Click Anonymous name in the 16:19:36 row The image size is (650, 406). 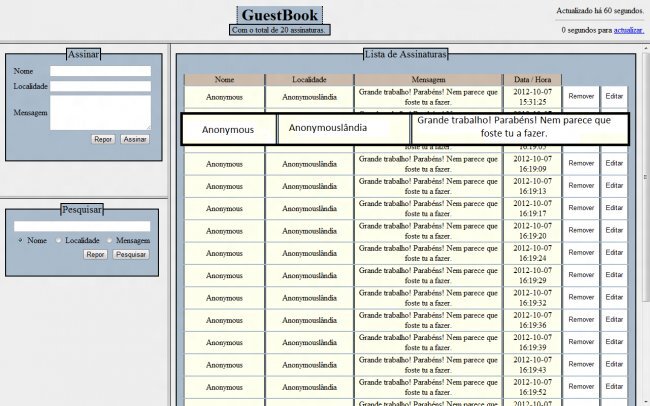pyautogui.click(x=224, y=320)
